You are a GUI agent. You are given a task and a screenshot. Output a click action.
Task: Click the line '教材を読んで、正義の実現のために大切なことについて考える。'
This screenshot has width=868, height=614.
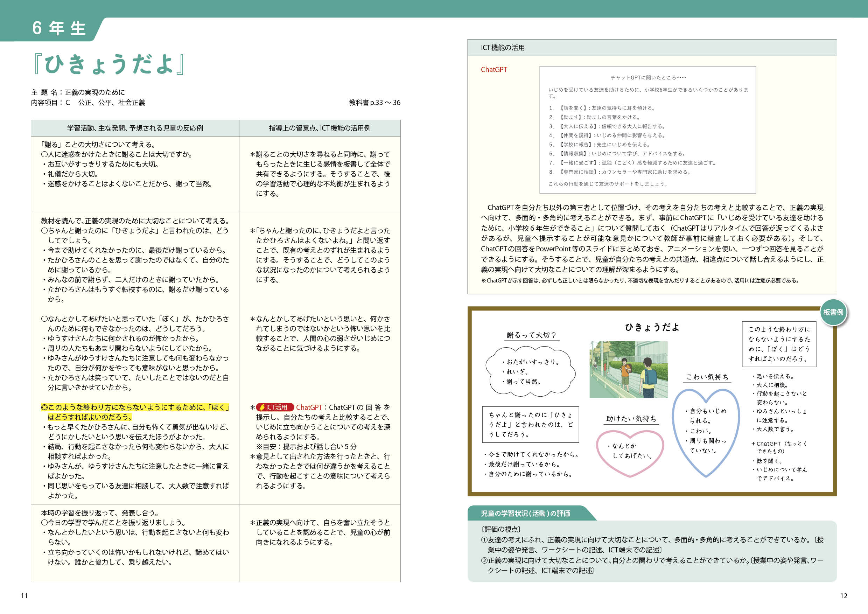(x=135, y=221)
